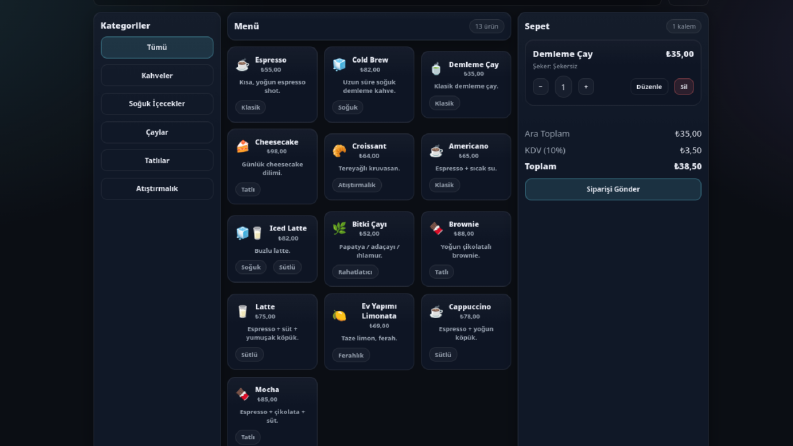Click the Americano cup icon
793x446 pixels.
(x=436, y=151)
